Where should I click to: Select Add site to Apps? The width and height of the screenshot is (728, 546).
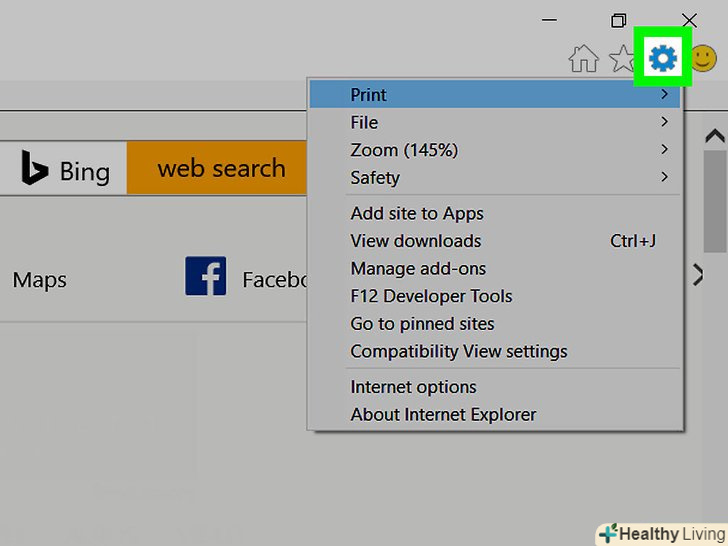(417, 213)
